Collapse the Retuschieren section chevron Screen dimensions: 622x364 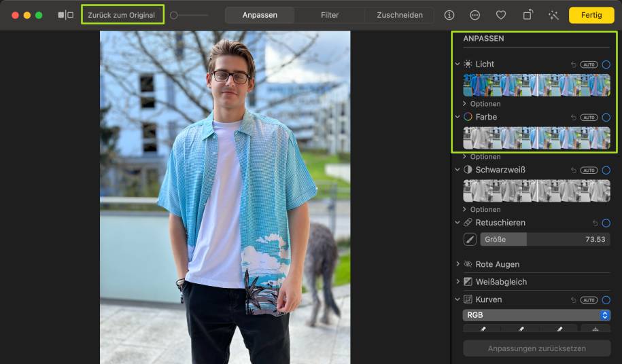(457, 223)
